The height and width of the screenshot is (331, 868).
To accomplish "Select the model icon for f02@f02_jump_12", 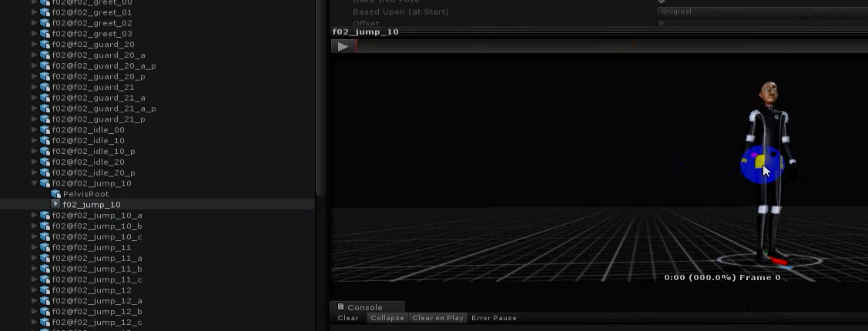I will coord(45,290).
